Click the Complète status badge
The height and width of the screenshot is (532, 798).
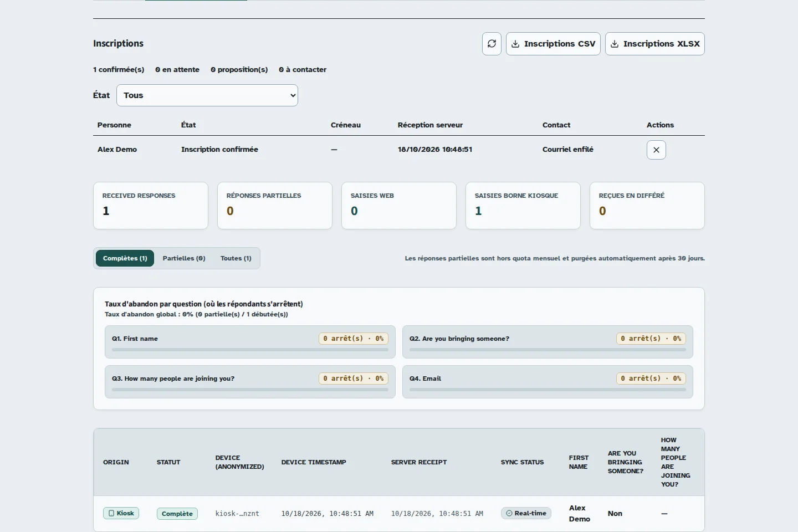point(177,514)
